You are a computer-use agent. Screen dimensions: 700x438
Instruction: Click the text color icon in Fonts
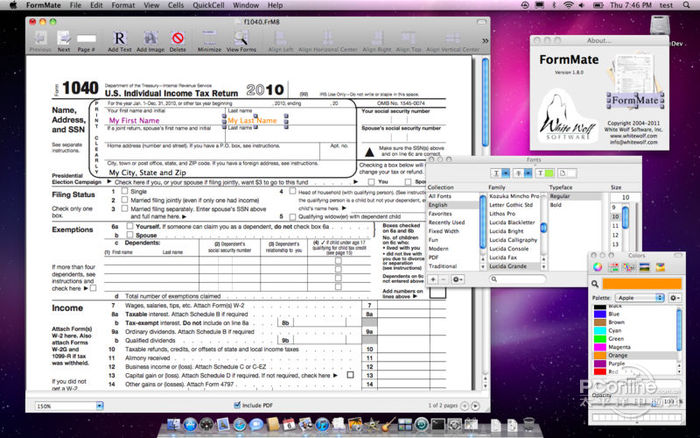(x=545, y=173)
